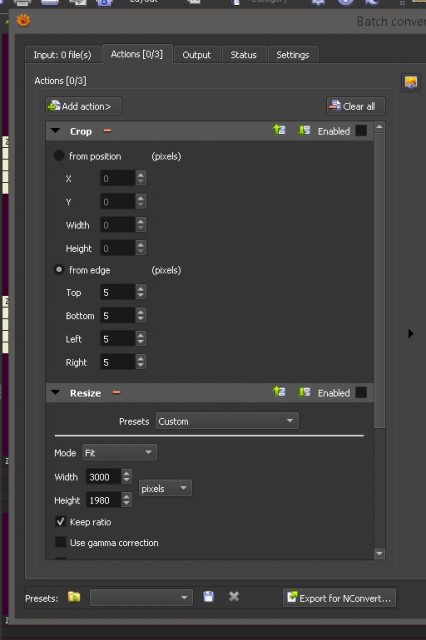Image resolution: width=426 pixels, height=640 pixels.
Task: Collapse the Crop section triangle
Action: coord(55,131)
